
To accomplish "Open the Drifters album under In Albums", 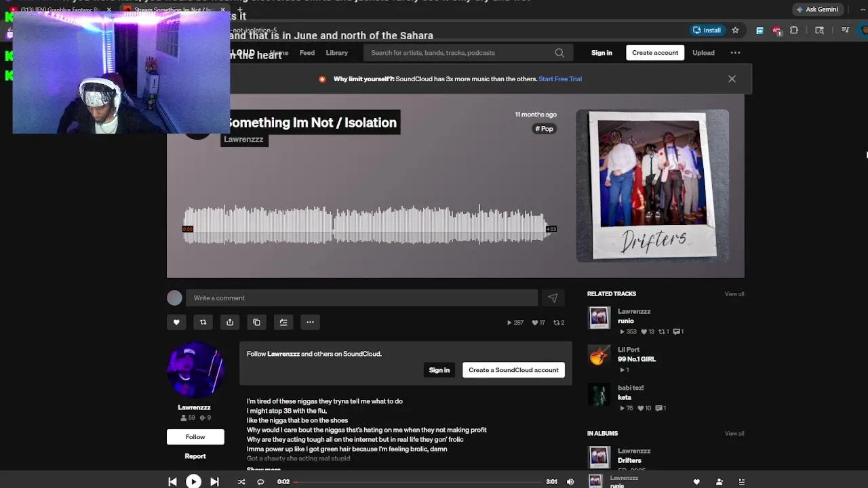I will click(629, 460).
